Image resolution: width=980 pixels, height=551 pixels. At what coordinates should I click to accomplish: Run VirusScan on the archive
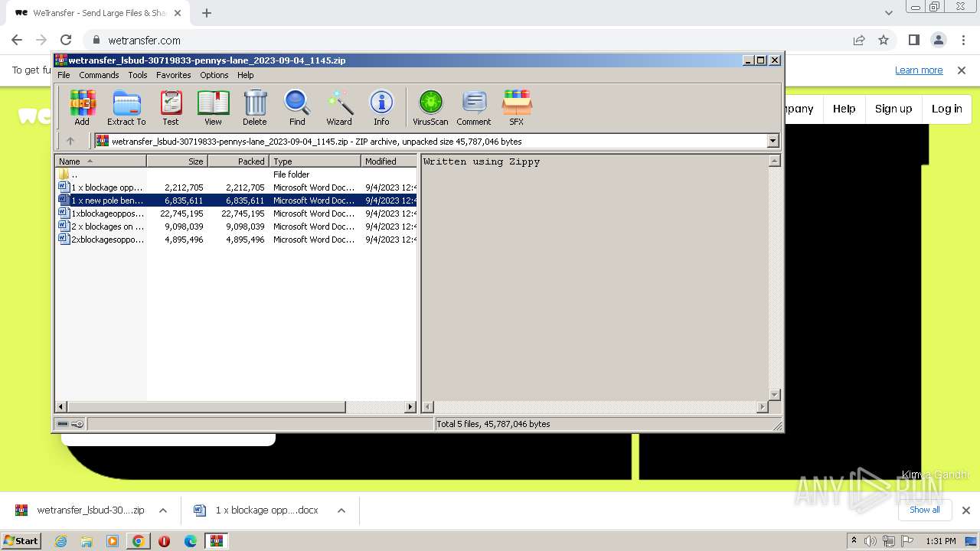[430, 107]
